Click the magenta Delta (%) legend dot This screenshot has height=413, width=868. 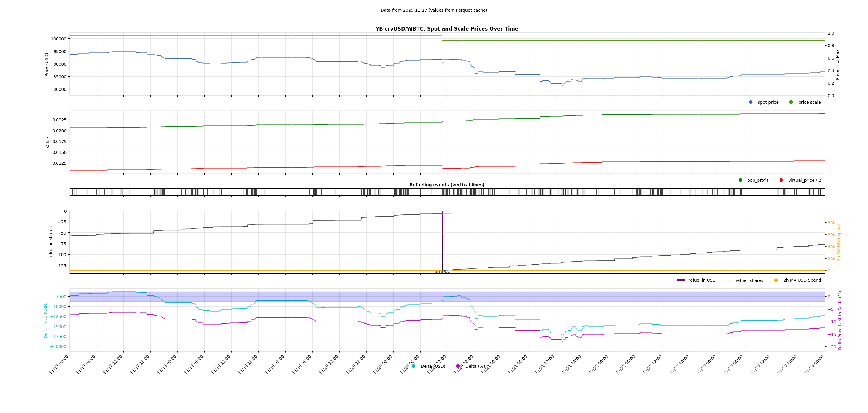click(x=458, y=366)
